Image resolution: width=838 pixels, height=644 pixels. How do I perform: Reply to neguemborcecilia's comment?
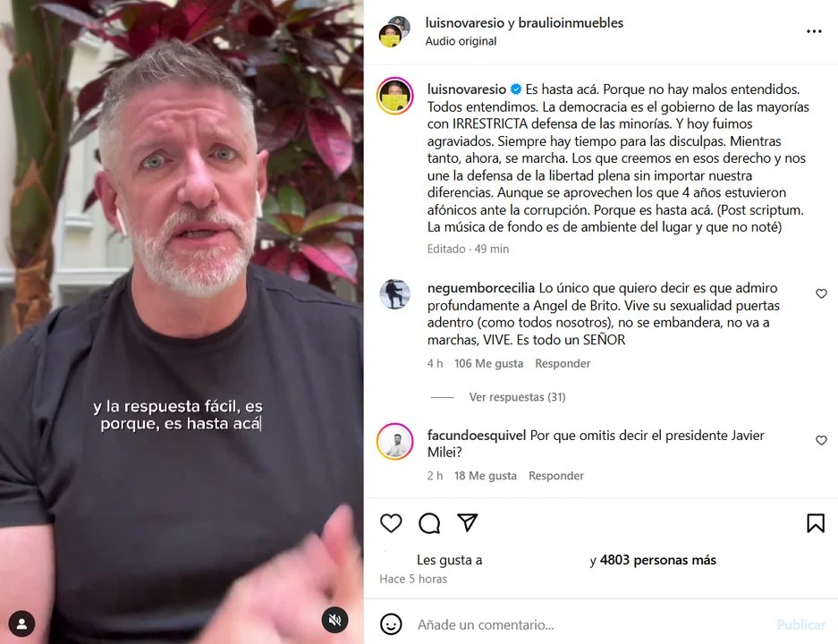(563, 363)
